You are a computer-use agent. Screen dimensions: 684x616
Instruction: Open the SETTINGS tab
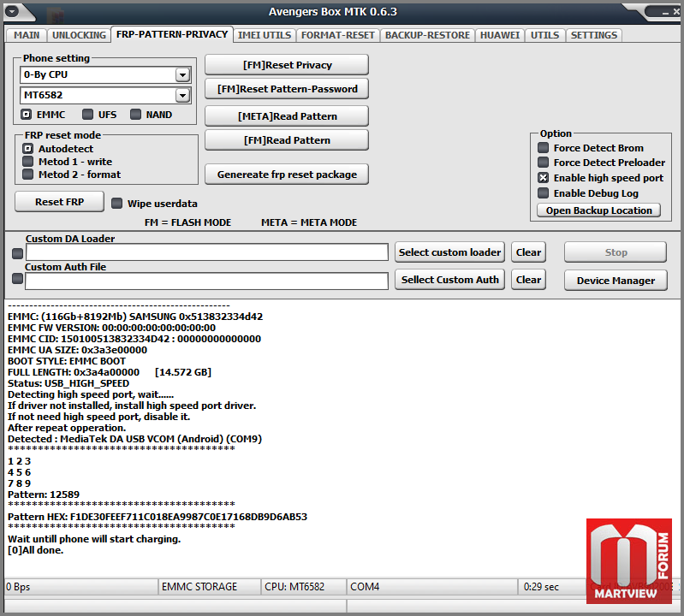(x=594, y=35)
